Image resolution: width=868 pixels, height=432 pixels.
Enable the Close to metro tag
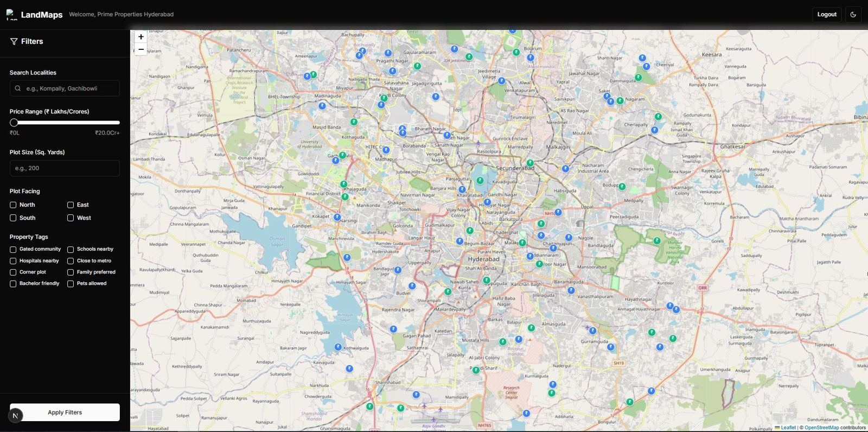pos(71,261)
